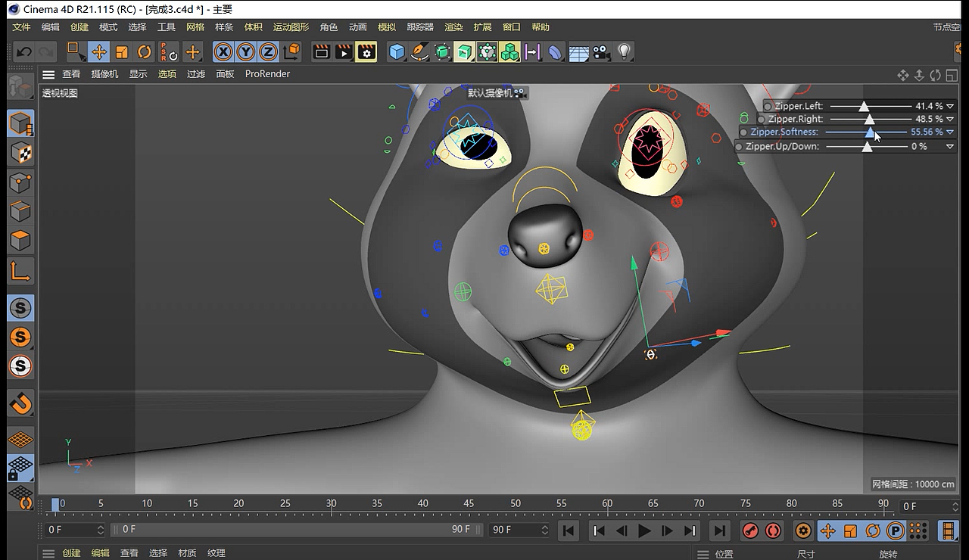Screen dimensions: 969x560
Task: Add a Camera object from the toolbar
Action: pos(601,51)
